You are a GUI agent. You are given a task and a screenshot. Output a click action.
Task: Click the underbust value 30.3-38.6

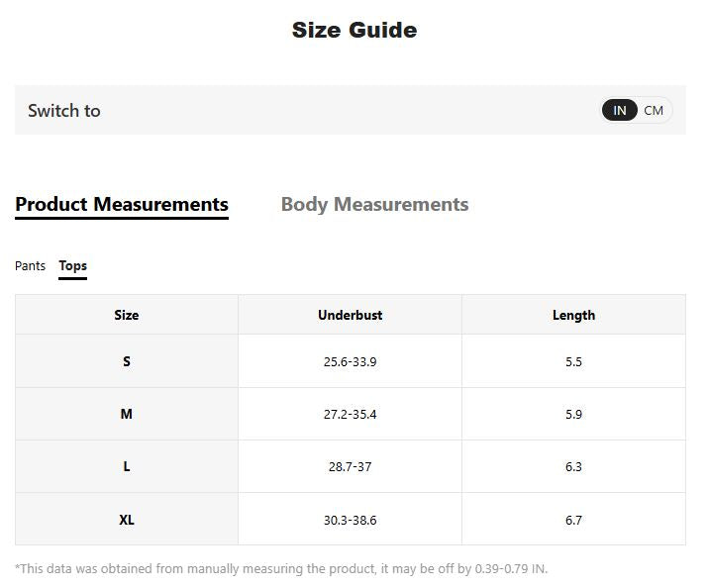click(x=350, y=521)
